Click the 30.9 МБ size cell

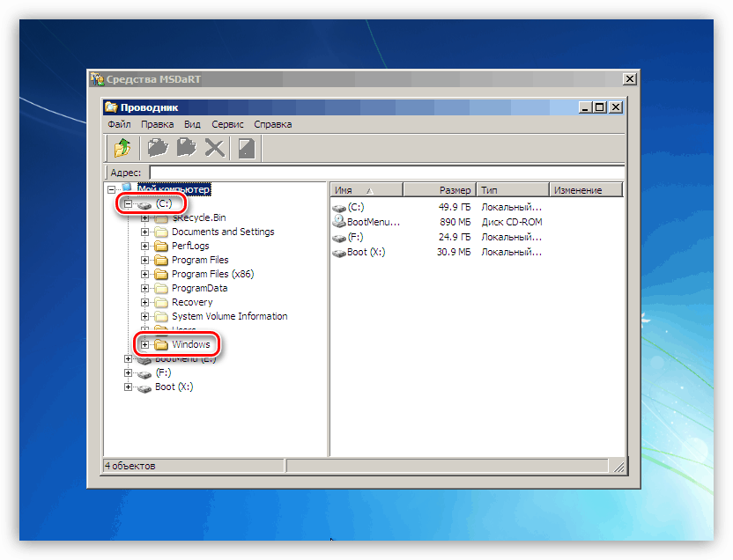(454, 252)
